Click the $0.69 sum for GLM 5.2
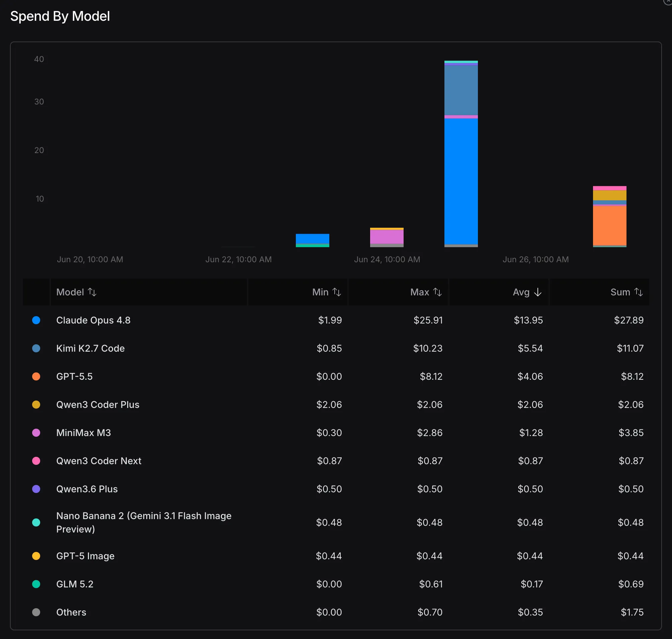Screen dimensions: 672x639 point(631,584)
